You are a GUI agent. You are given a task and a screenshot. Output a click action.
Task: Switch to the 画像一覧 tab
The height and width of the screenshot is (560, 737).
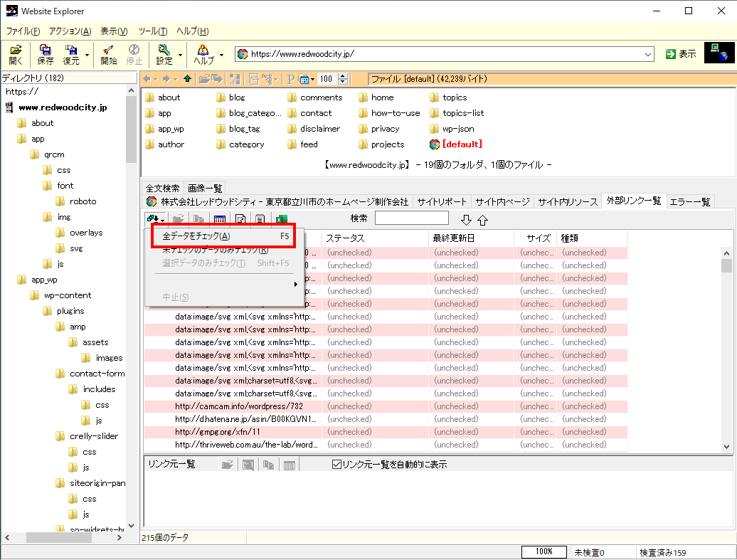pyautogui.click(x=205, y=188)
